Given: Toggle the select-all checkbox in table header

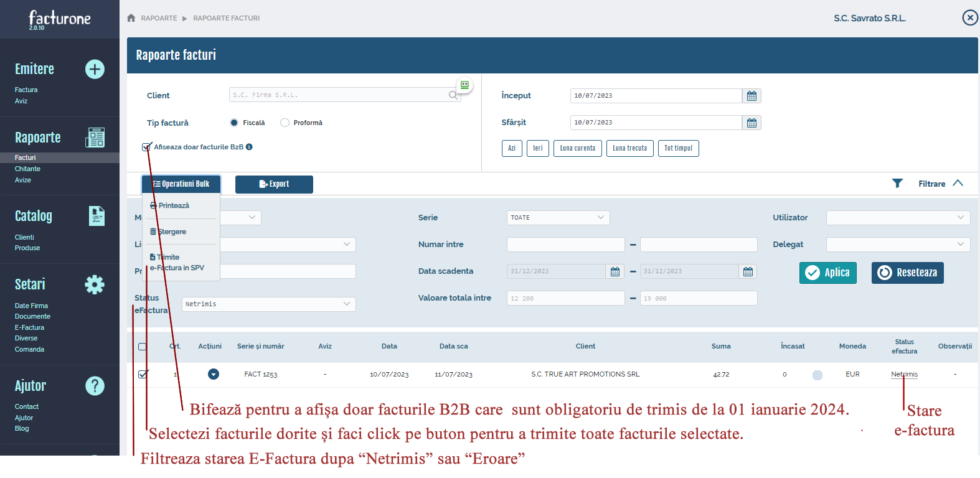Looking at the screenshot, I should pyautogui.click(x=143, y=347).
